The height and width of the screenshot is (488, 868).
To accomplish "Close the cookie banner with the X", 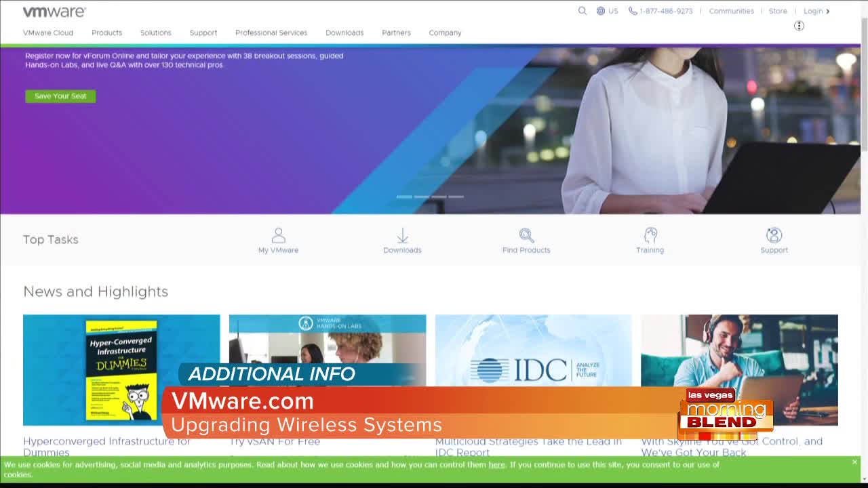I will click(854, 462).
